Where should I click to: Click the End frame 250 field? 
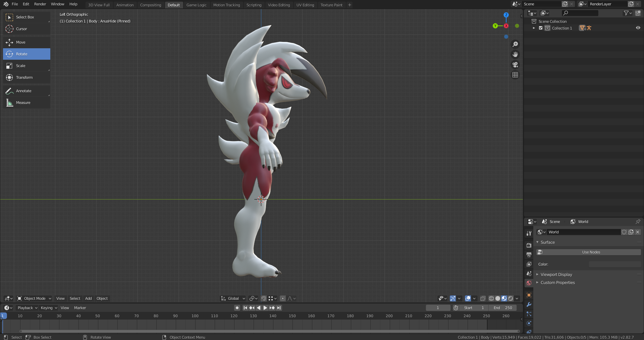pos(502,308)
